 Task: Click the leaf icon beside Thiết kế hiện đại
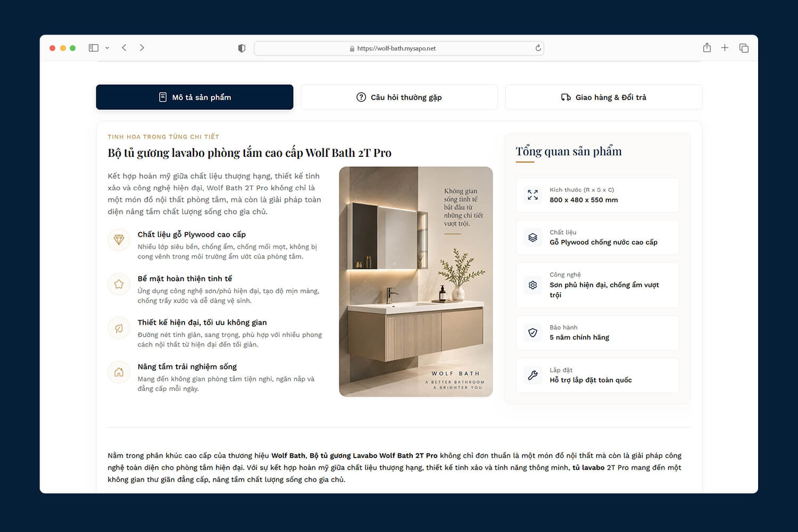click(x=119, y=328)
